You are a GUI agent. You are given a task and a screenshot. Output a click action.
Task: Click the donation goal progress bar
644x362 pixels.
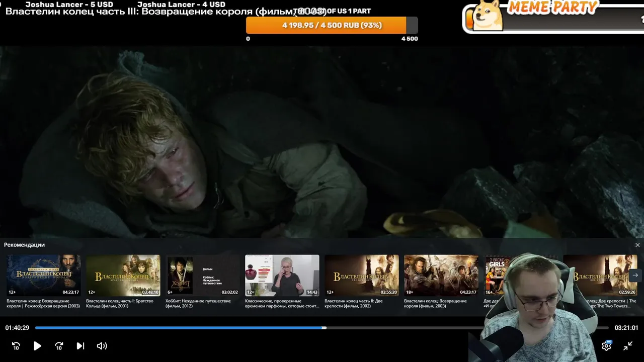point(332,25)
